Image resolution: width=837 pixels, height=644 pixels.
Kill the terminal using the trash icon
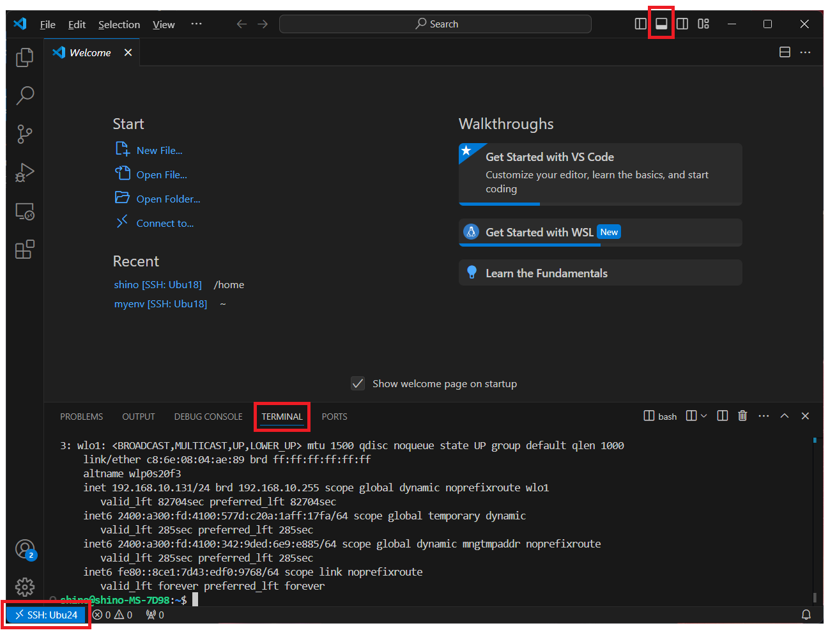(742, 416)
